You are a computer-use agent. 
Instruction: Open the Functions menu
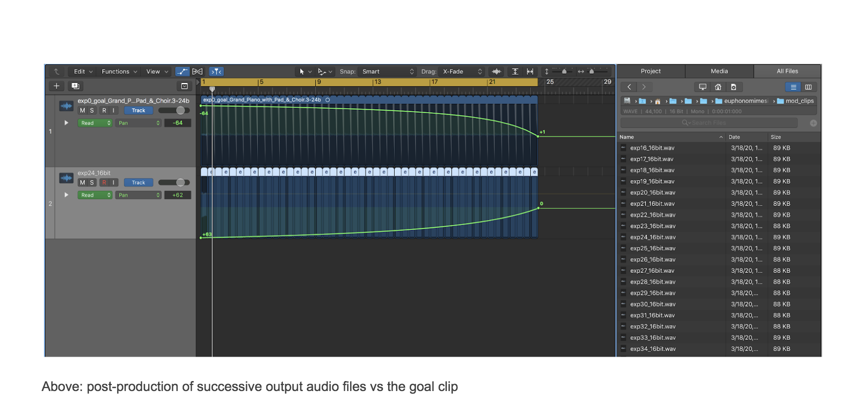click(x=119, y=72)
